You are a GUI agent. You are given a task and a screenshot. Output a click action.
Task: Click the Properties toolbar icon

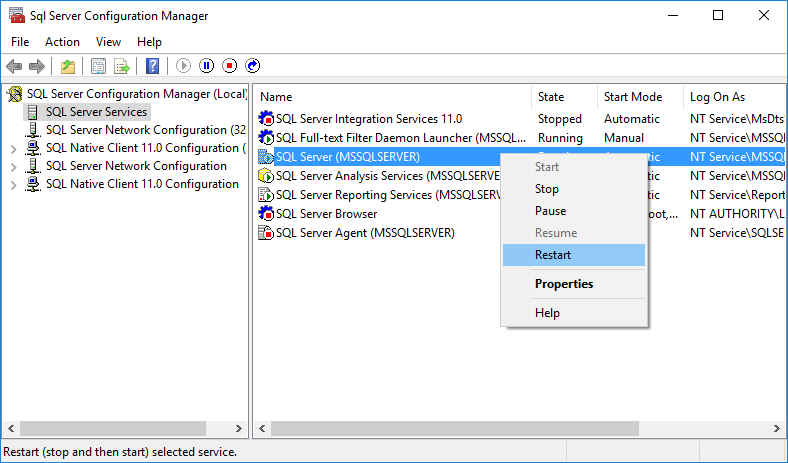coord(98,66)
